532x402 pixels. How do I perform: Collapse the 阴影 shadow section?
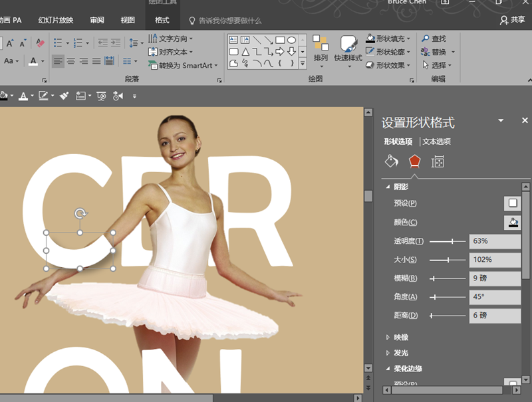tap(388, 187)
